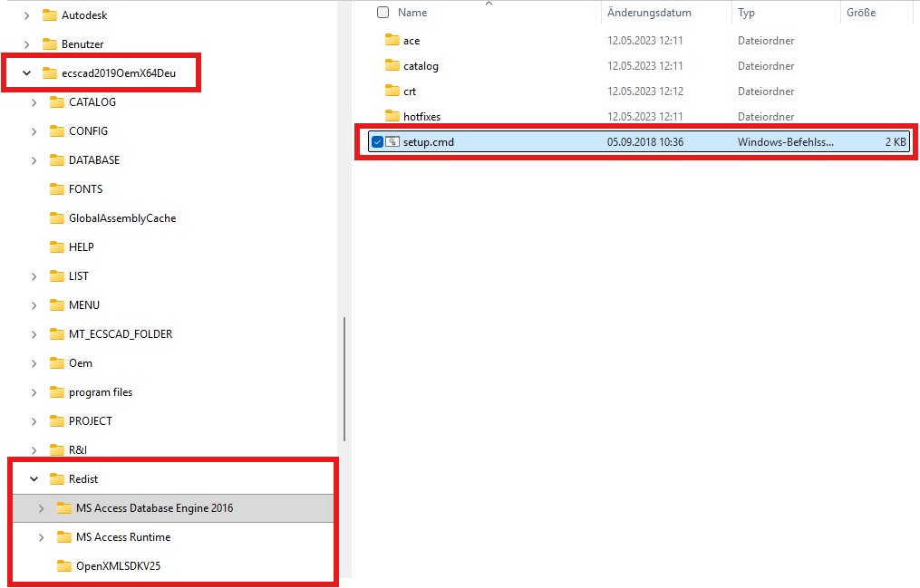Click the MT_ECSCAD_FOLDER folder icon
The width and height of the screenshot is (920, 588).
[x=57, y=333]
